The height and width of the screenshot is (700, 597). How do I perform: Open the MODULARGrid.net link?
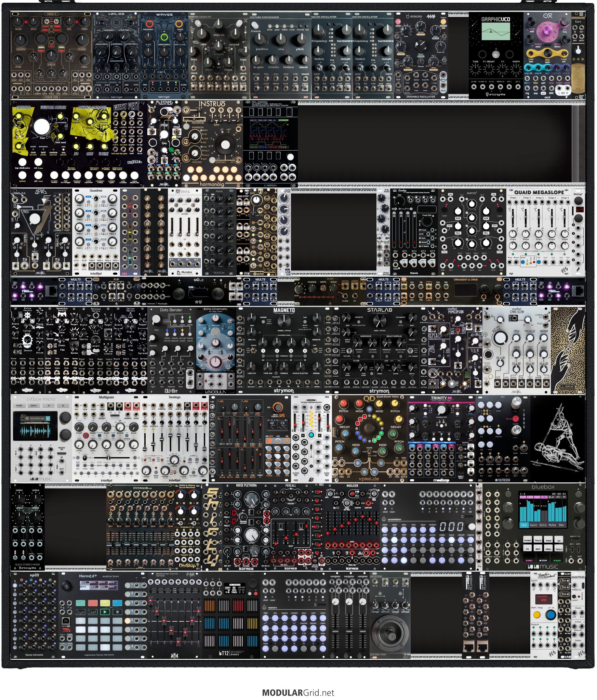click(x=298, y=692)
